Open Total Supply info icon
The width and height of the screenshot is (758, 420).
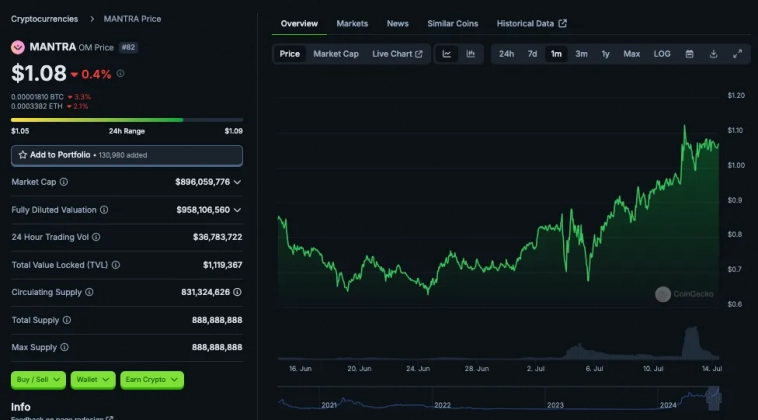click(x=67, y=320)
